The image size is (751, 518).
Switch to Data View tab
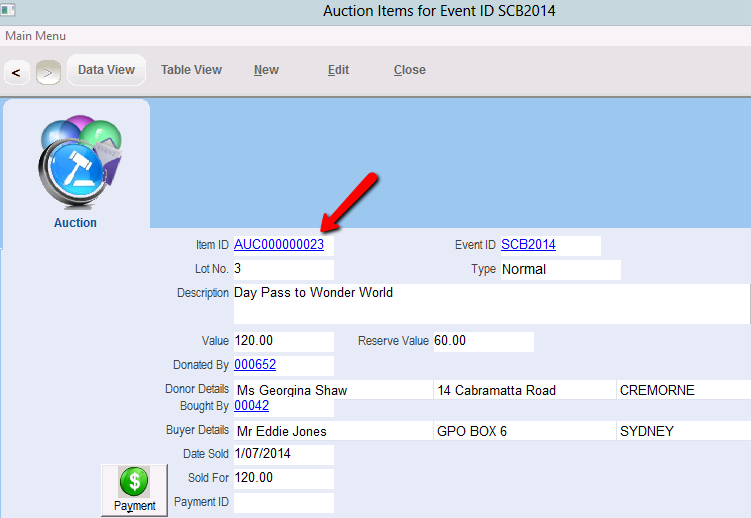point(106,70)
